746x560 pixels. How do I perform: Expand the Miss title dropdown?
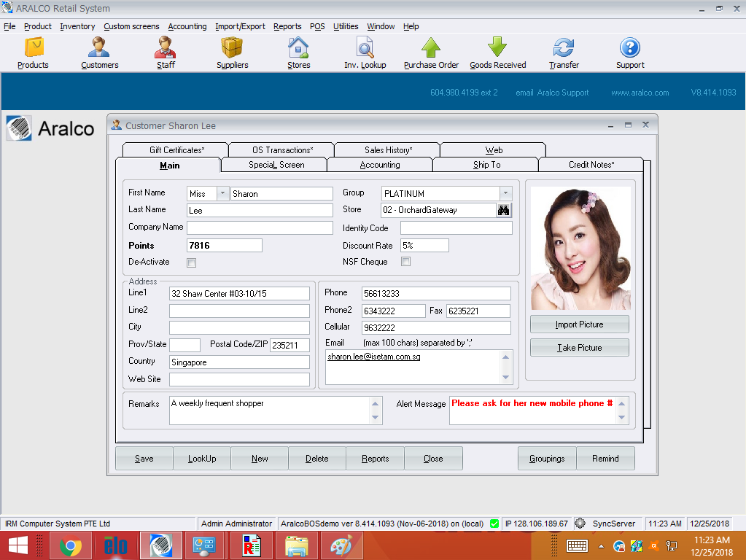222,193
